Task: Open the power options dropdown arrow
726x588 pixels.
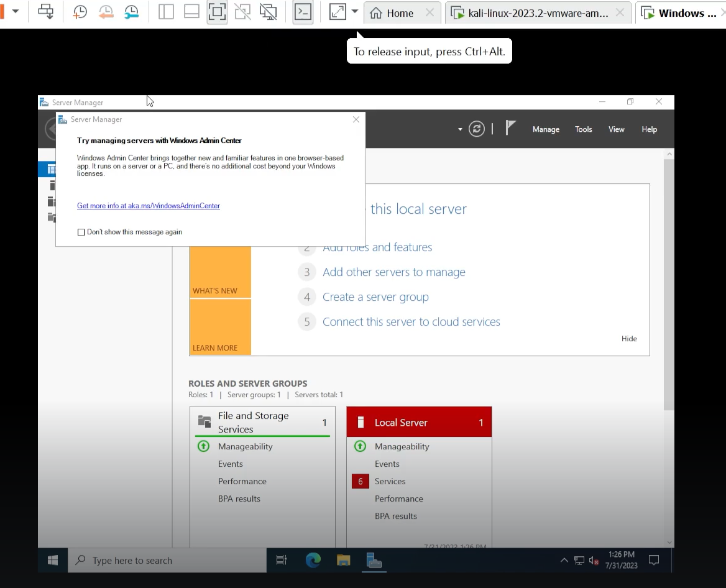Action: tap(16, 11)
